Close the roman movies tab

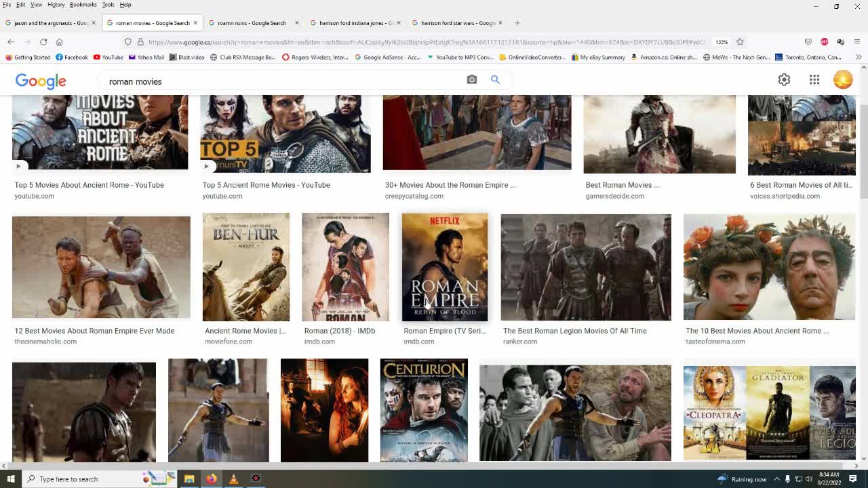pos(195,23)
